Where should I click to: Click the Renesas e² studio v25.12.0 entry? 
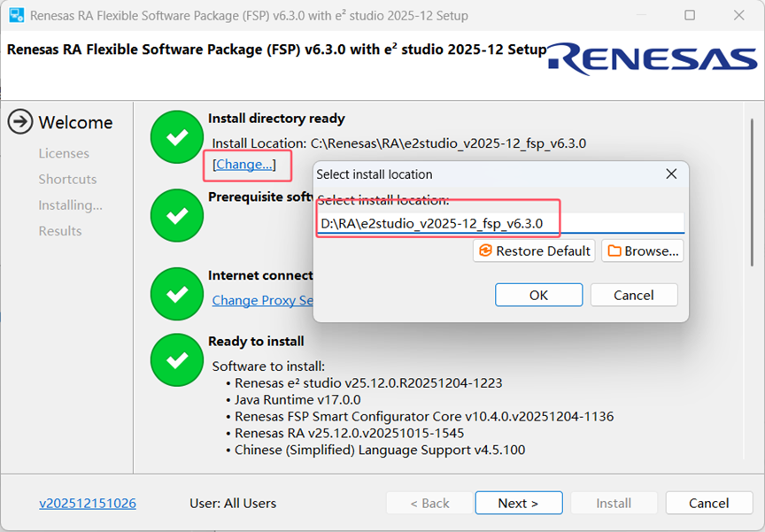point(368,383)
